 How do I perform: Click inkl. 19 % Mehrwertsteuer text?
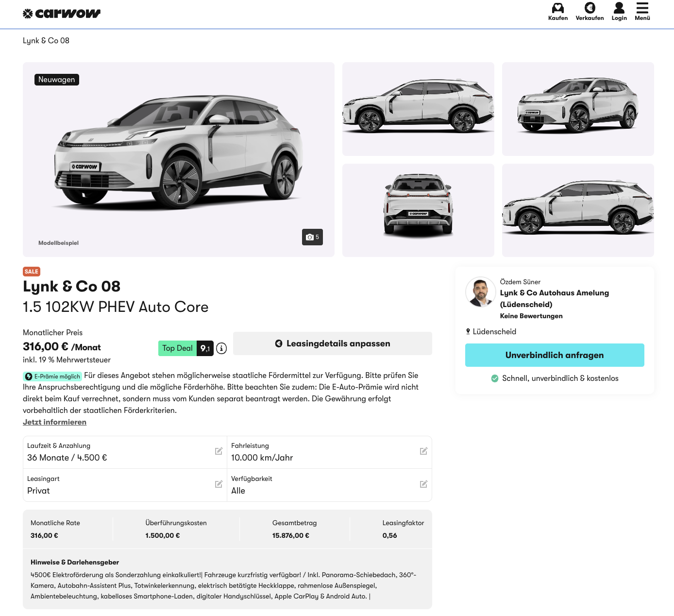(x=67, y=360)
